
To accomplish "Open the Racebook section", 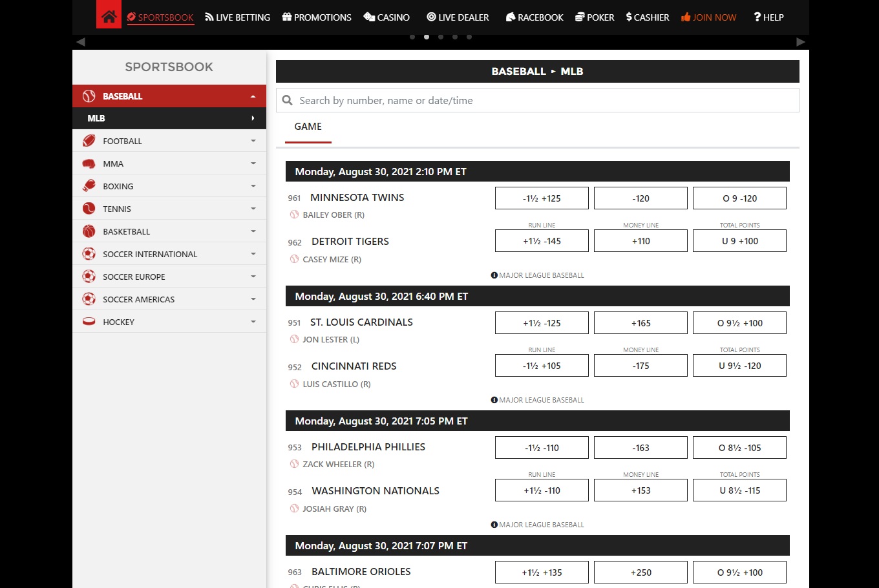I will (535, 17).
